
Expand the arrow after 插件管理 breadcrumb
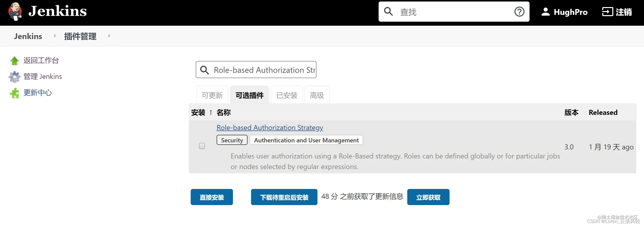click(x=109, y=36)
